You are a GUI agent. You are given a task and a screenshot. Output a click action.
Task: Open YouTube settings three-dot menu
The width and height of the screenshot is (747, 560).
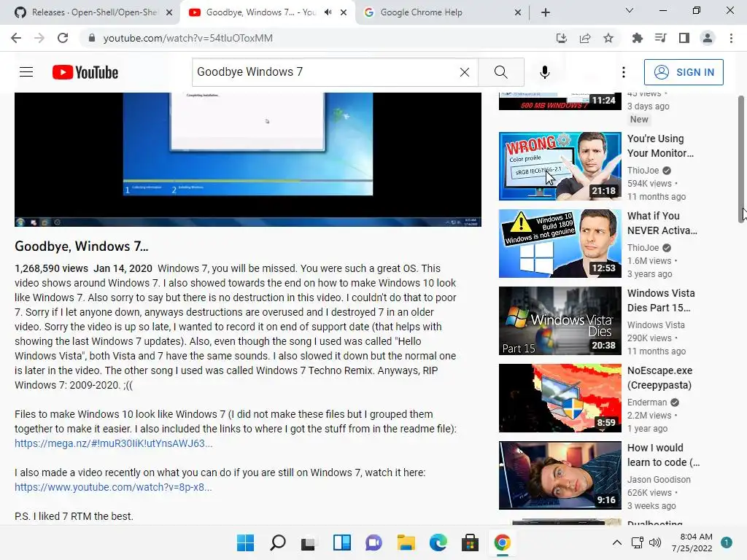[624, 72]
